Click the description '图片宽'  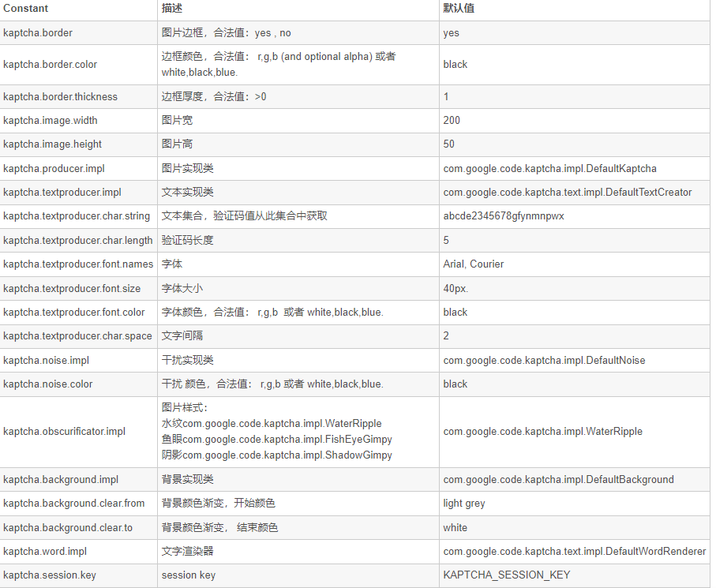177,121
